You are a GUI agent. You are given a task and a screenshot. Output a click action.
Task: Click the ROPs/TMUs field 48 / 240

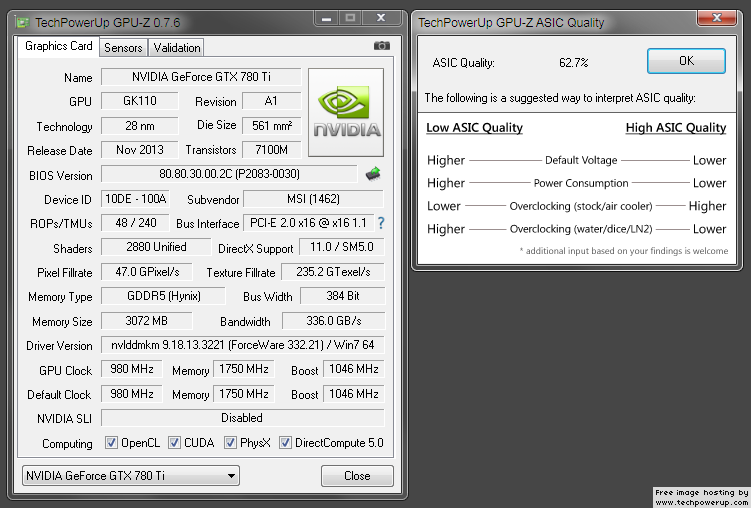tap(136, 223)
